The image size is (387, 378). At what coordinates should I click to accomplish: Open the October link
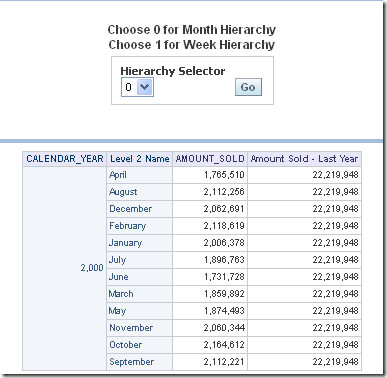pyautogui.click(x=125, y=345)
